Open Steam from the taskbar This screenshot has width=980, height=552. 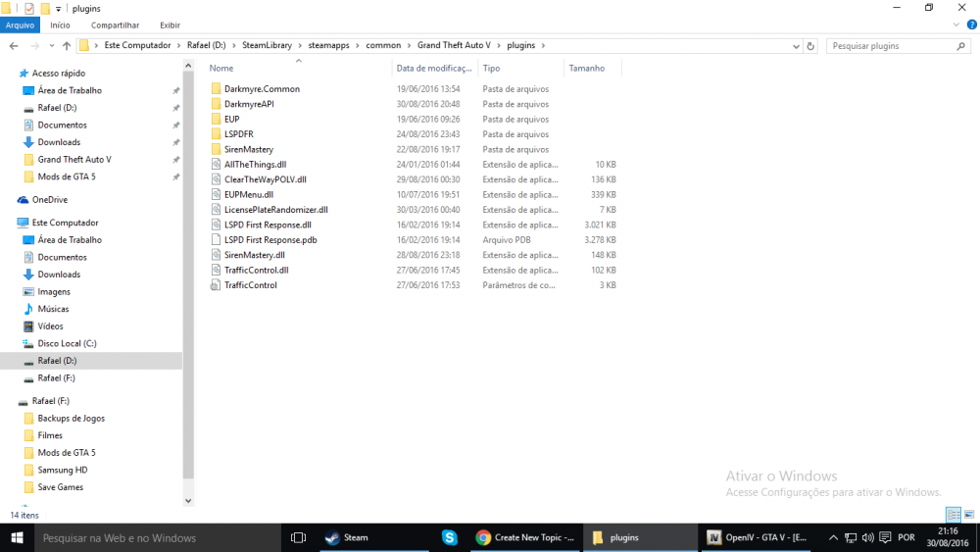373,537
